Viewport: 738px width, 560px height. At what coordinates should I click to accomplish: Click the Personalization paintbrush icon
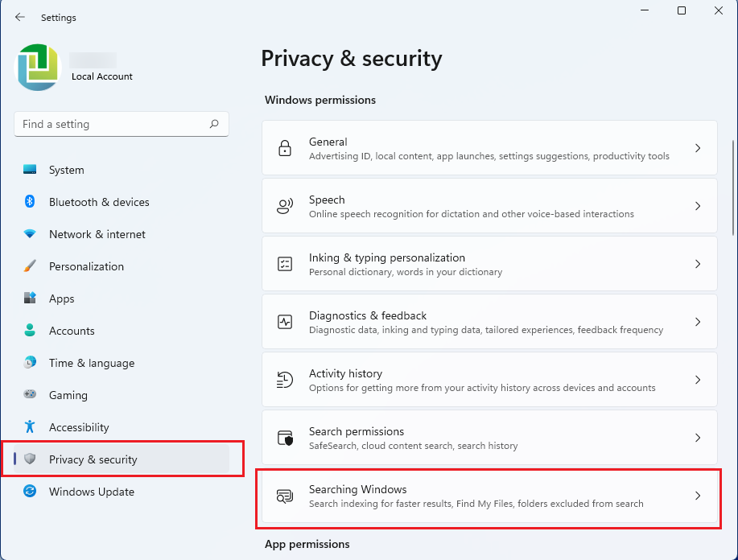point(30,266)
